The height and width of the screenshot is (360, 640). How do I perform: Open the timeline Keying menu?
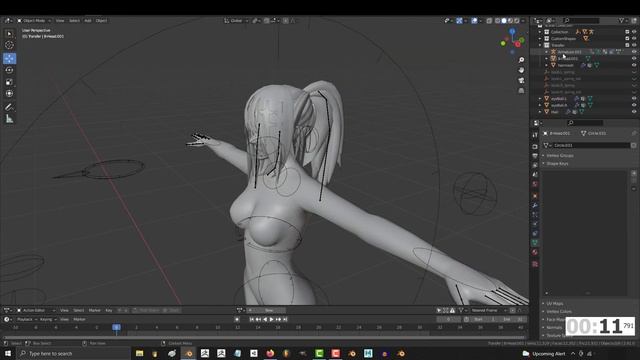(x=48, y=319)
